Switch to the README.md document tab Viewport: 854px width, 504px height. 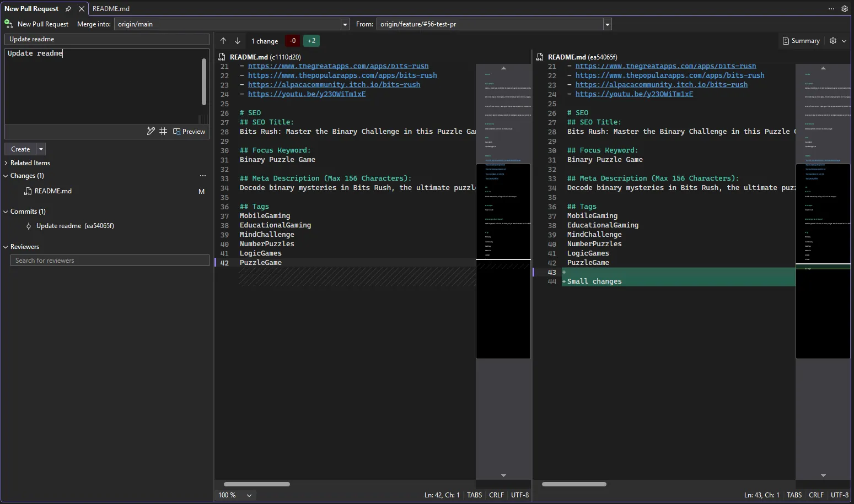[x=111, y=9]
